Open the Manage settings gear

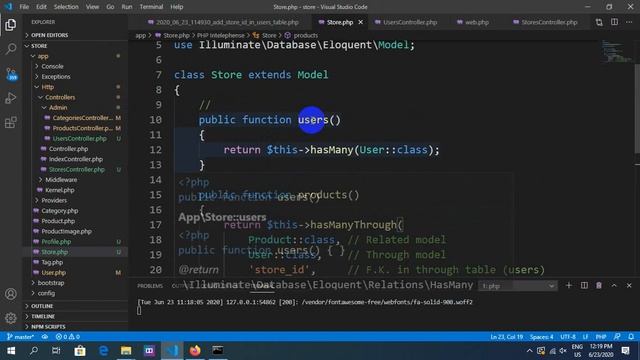pyautogui.click(x=11, y=318)
